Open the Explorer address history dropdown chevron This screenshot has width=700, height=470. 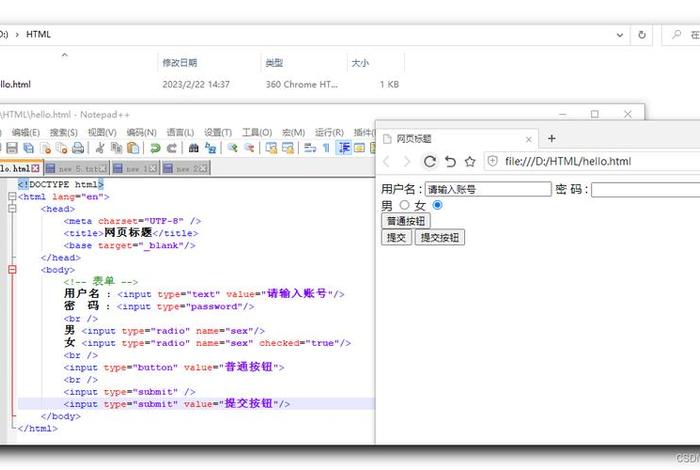pyautogui.click(x=620, y=35)
